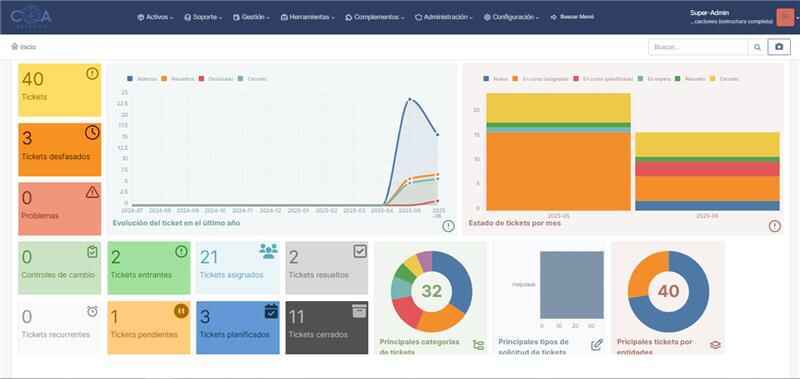
Task: Click the home icon in the breadcrumb
Action: pyautogui.click(x=14, y=46)
